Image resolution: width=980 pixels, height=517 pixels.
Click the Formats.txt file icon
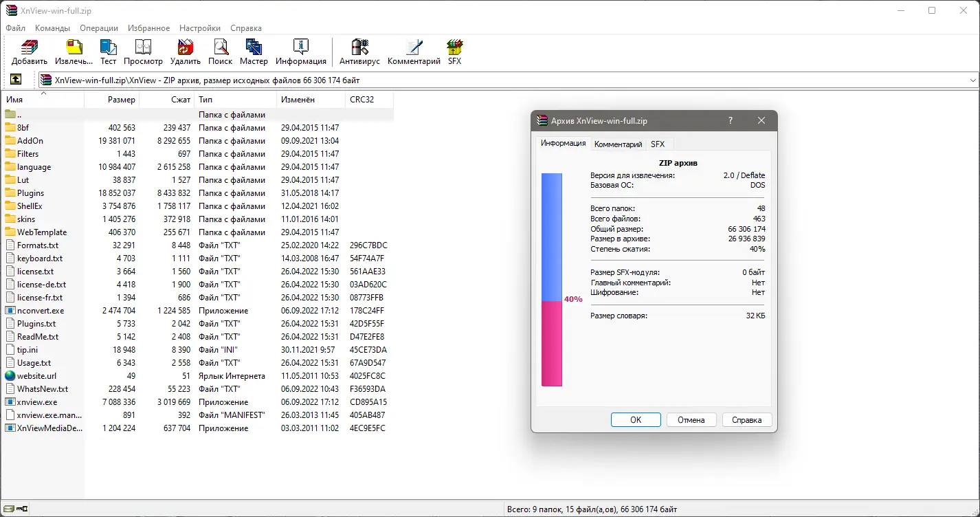coord(10,245)
